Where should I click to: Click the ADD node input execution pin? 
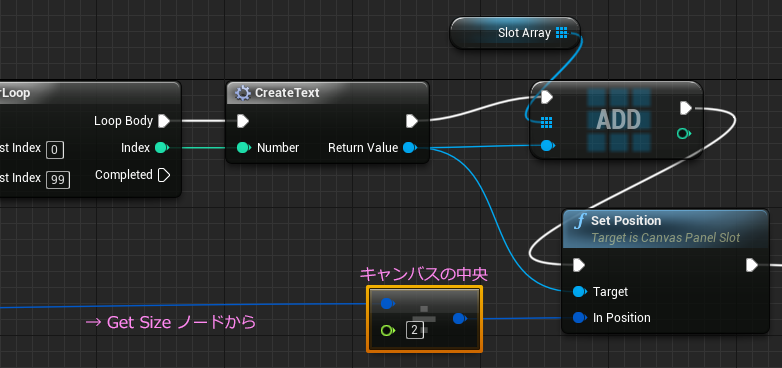547,97
